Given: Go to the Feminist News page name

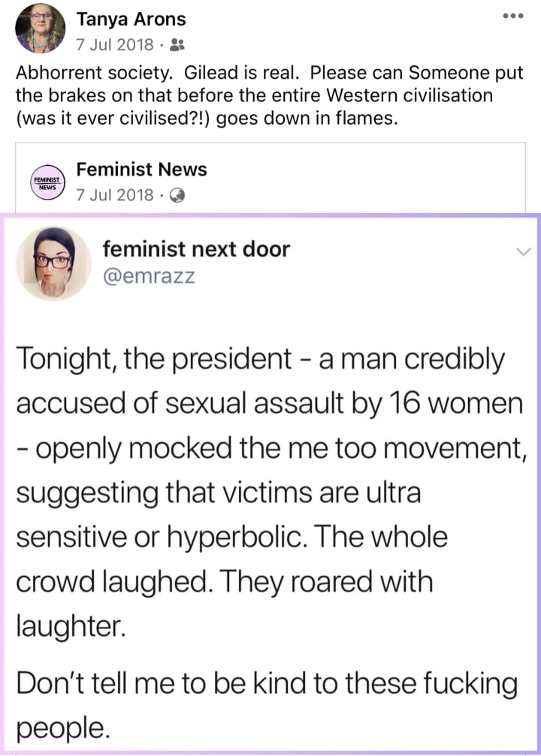Looking at the screenshot, I should pos(141,170).
